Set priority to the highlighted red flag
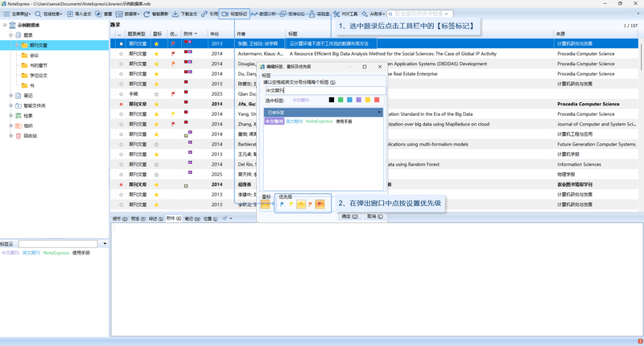644x346 pixels. click(320, 204)
